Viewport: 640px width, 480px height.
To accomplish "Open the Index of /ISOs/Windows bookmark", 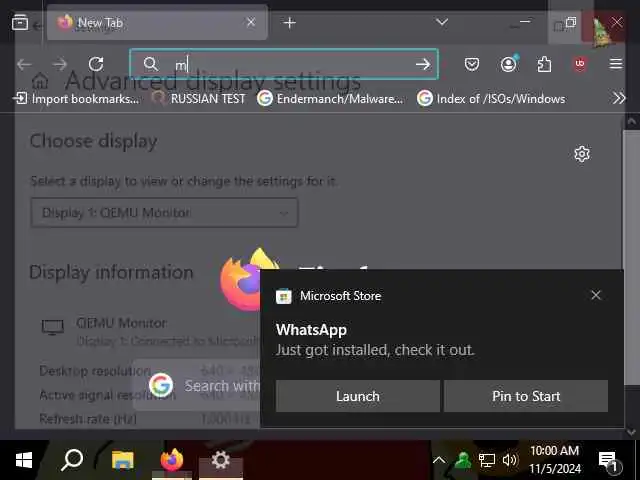I will (x=491, y=98).
